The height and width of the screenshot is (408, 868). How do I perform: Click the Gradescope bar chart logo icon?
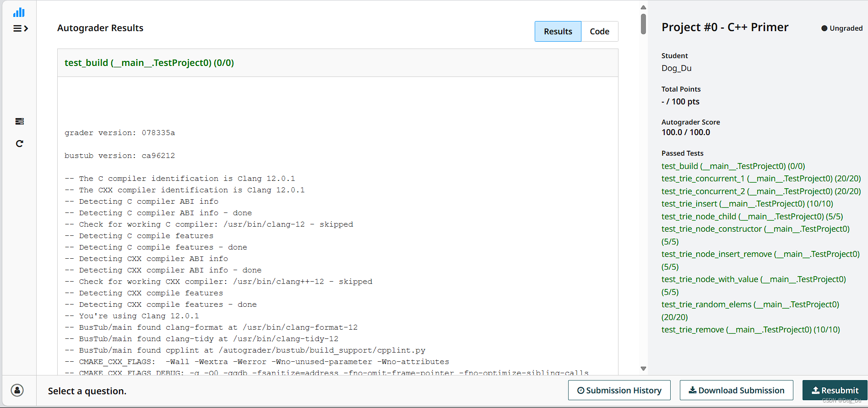click(19, 12)
